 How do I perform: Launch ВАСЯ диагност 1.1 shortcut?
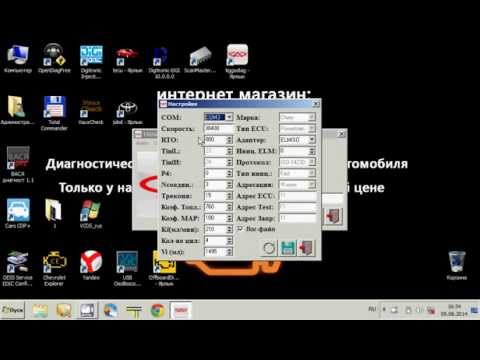click(x=18, y=165)
